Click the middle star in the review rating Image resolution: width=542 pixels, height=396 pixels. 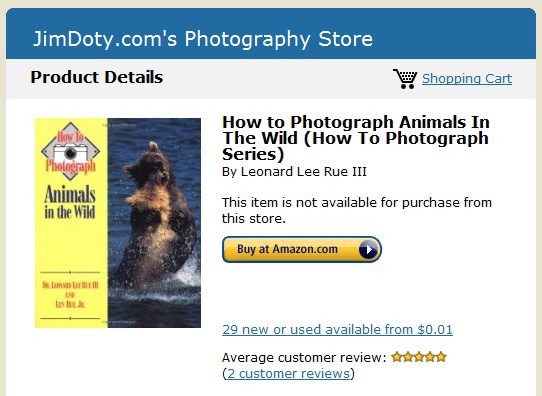point(419,357)
